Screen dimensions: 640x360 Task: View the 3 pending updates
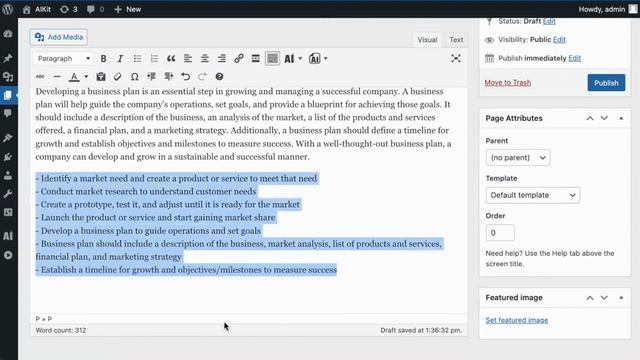tap(69, 9)
